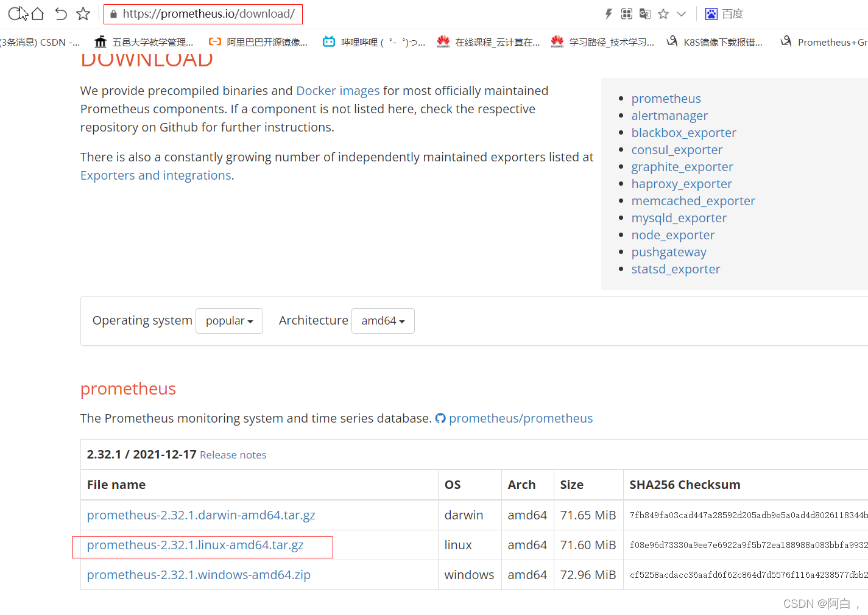Click the 71.60 MiB size cell

[588, 545]
